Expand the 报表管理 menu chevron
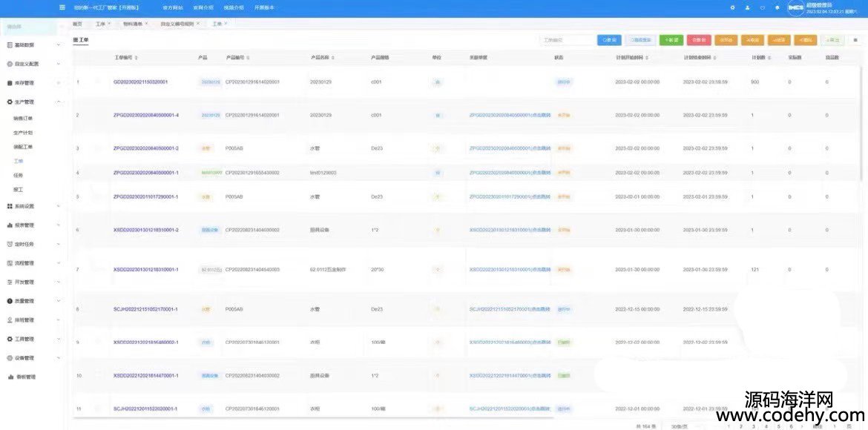Viewport: 868px width, 430px height. 58,225
